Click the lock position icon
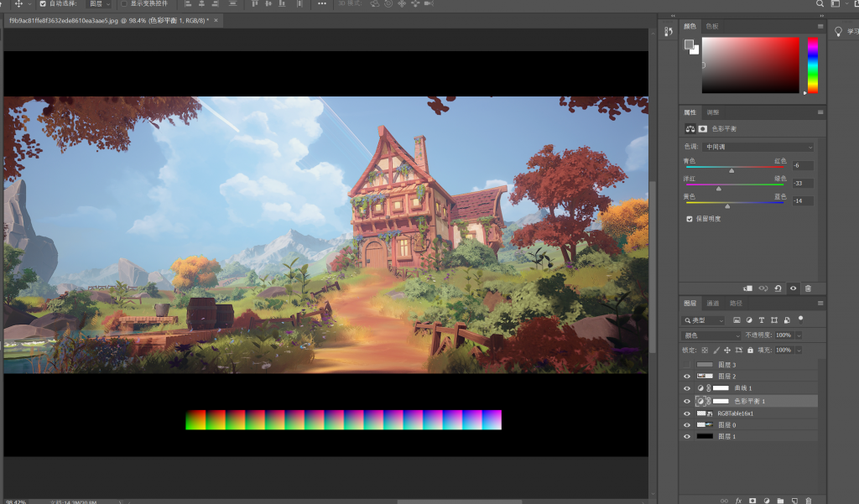The height and width of the screenshot is (504, 859). coord(727,350)
